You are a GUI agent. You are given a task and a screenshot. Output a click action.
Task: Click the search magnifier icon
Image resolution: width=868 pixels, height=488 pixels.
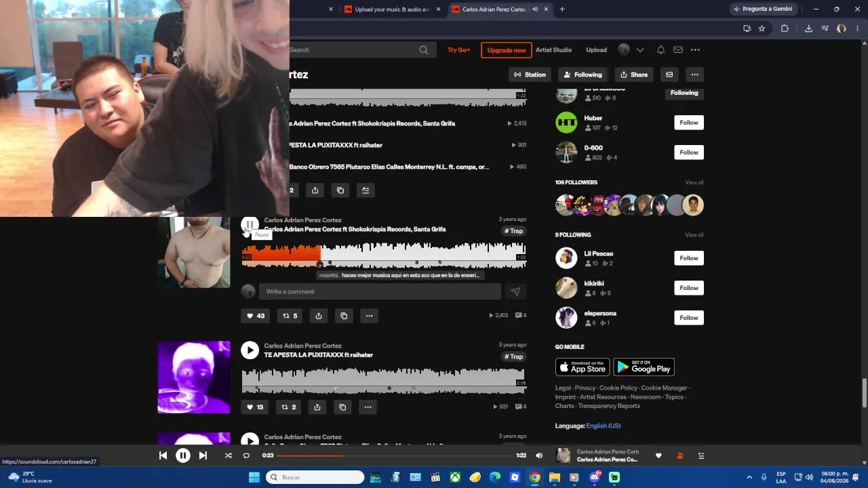click(424, 50)
